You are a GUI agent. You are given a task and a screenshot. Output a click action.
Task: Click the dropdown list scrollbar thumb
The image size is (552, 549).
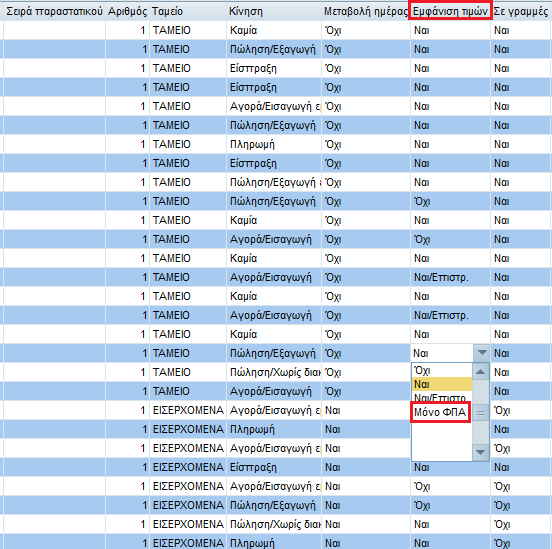481,412
